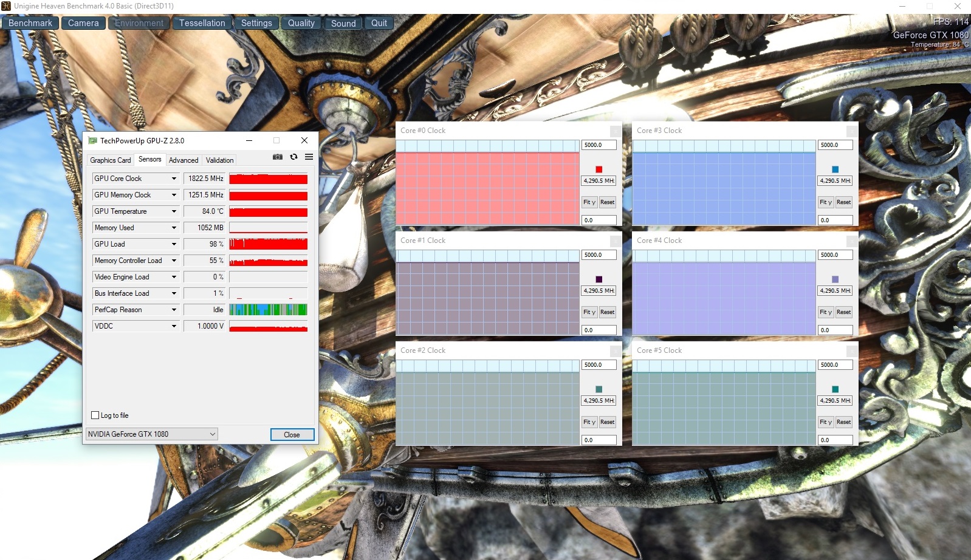Click the PerfCap Reason colored graph
971x560 pixels.
(x=269, y=310)
